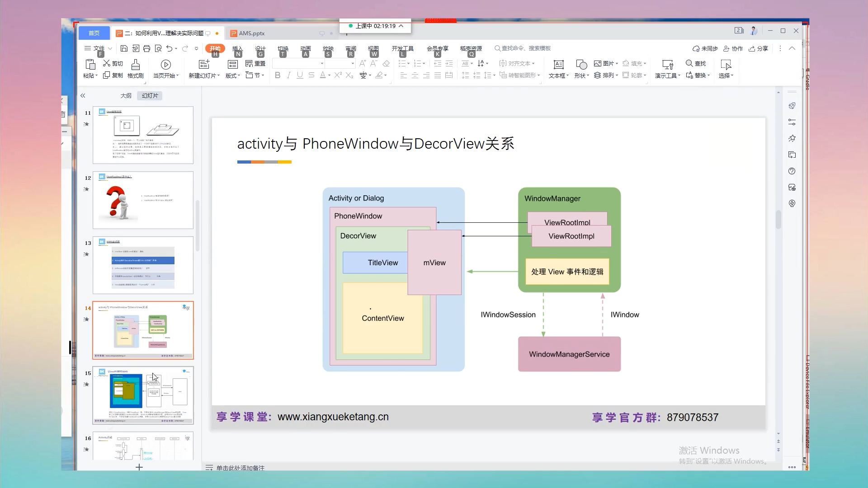Viewport: 868px width, 488px height.
Task: Click the Save icon in quick toolbar
Action: click(124, 48)
